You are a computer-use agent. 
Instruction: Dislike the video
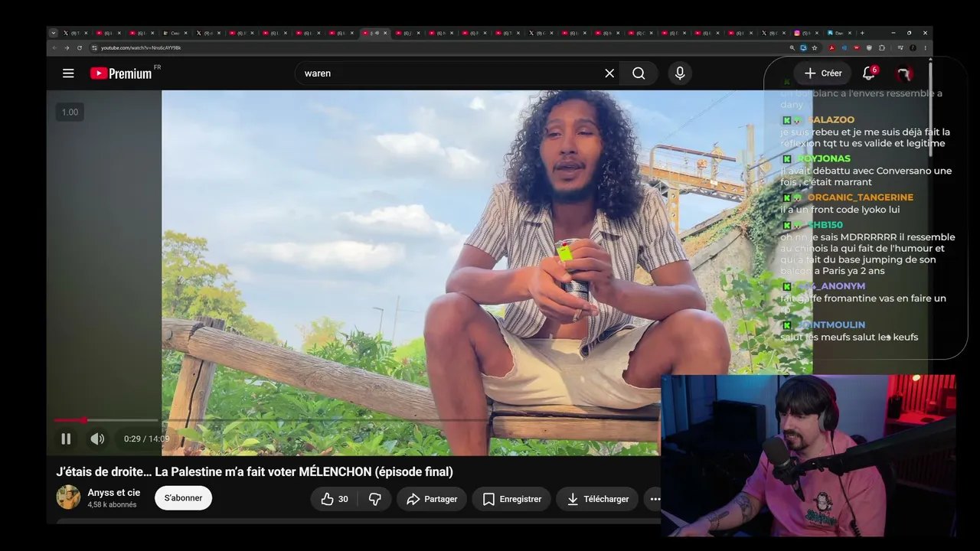point(375,499)
